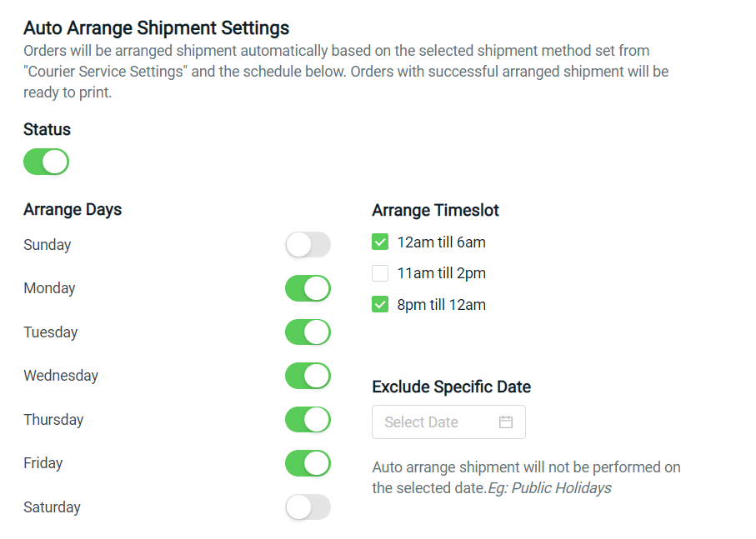Screen dimensions: 756x539
Task: Switch off the Wednesday toggle
Action: (x=308, y=376)
